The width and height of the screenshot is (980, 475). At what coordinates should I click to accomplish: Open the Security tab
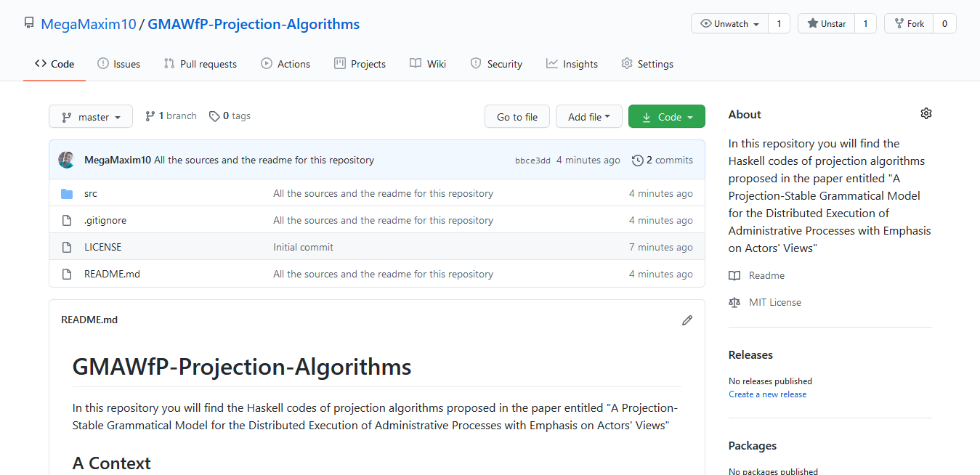point(496,64)
